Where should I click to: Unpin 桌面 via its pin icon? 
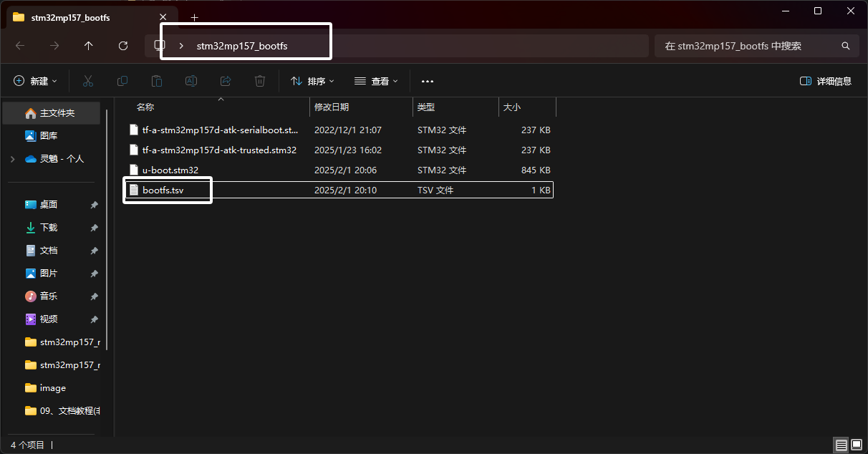94,205
